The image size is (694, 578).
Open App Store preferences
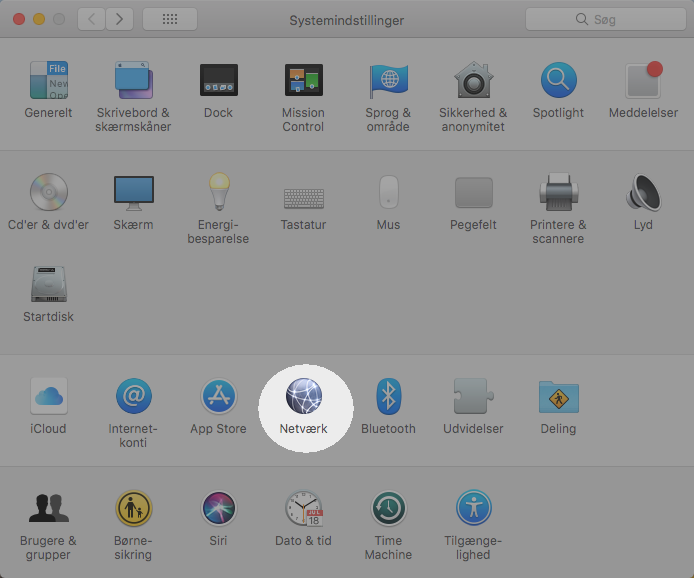[219, 396]
